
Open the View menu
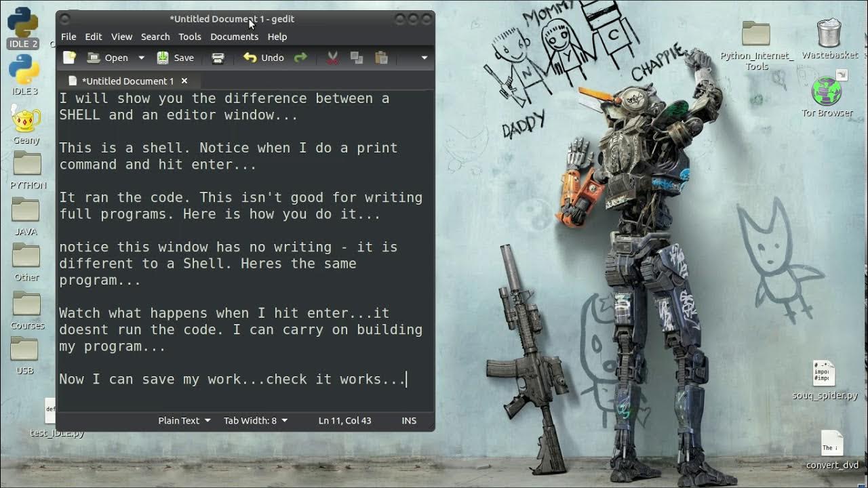click(x=121, y=37)
